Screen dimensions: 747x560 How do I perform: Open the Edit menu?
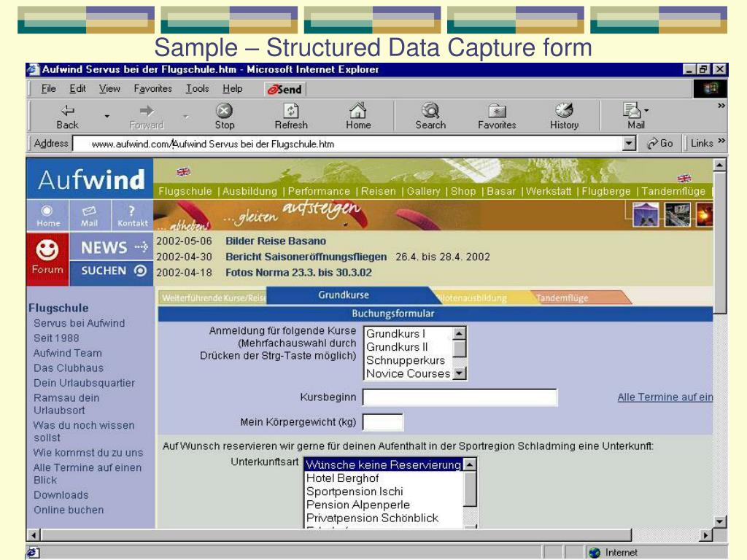pyautogui.click(x=77, y=88)
